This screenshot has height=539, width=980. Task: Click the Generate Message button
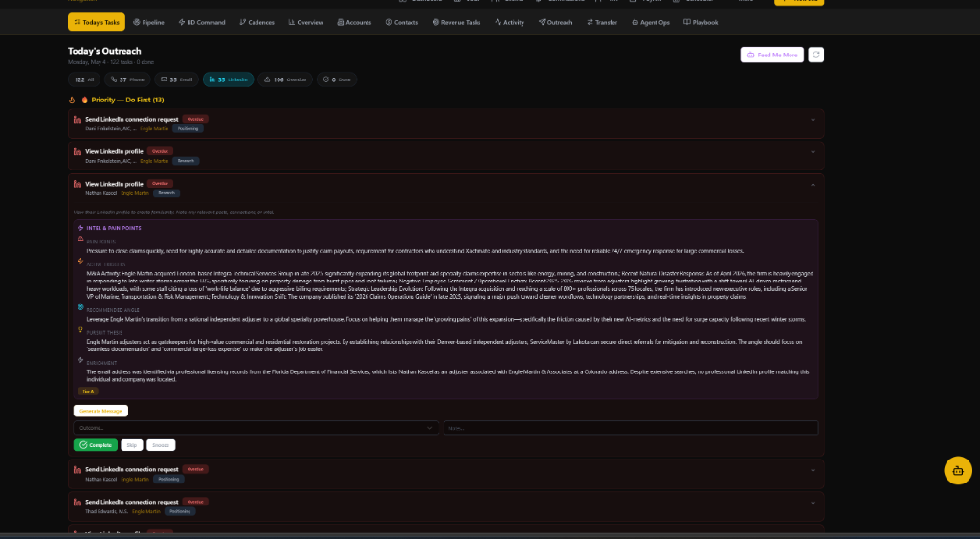point(100,411)
